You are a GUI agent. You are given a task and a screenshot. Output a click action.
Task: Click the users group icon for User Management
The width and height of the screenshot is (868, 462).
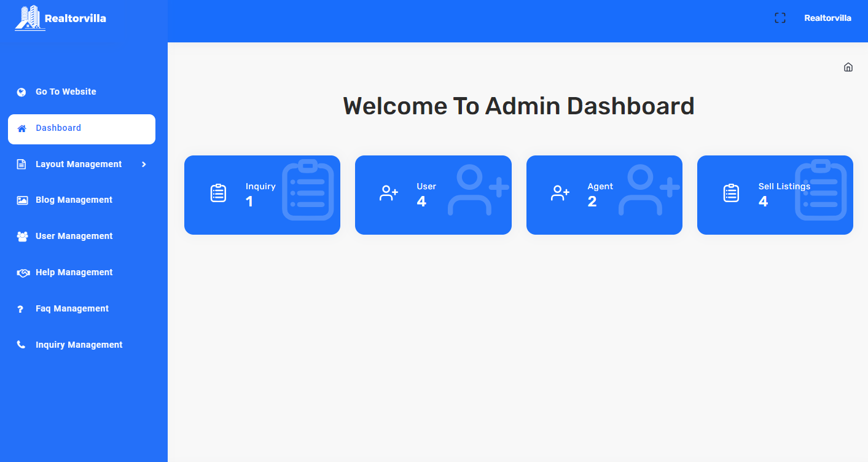pos(22,237)
